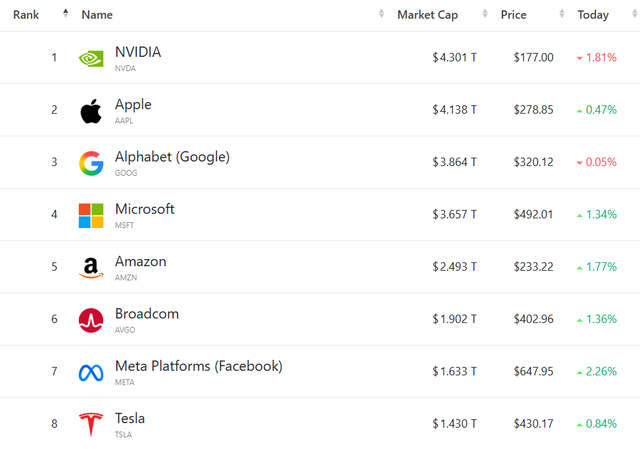Click the Broadcom logo icon
The height and width of the screenshot is (449, 640).
coord(91,320)
